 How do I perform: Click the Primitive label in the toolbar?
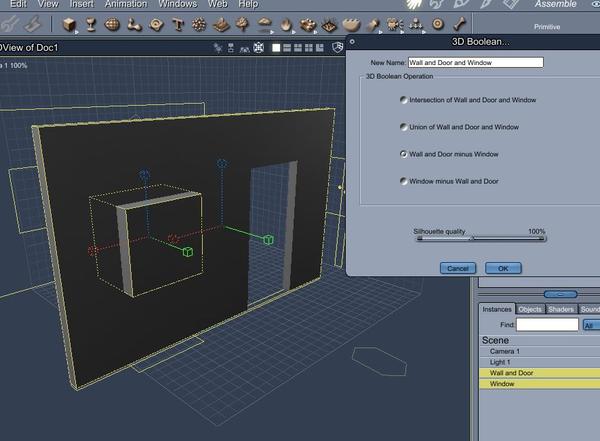(x=547, y=27)
